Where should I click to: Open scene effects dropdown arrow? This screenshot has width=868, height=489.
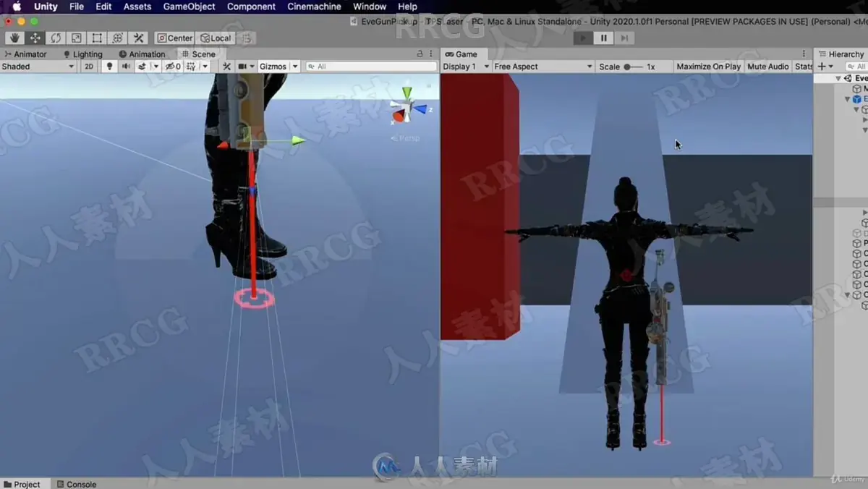155,66
